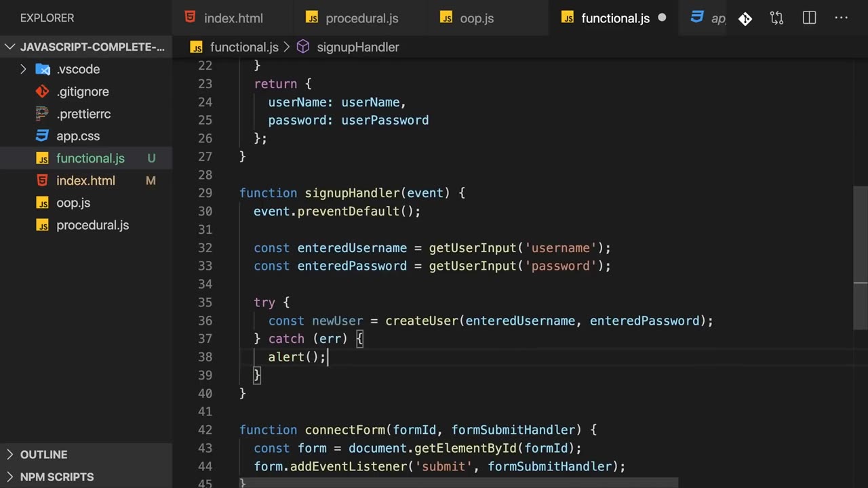This screenshot has height=488, width=868.
Task: Click the 'username' string on line 32
Action: coord(560,248)
